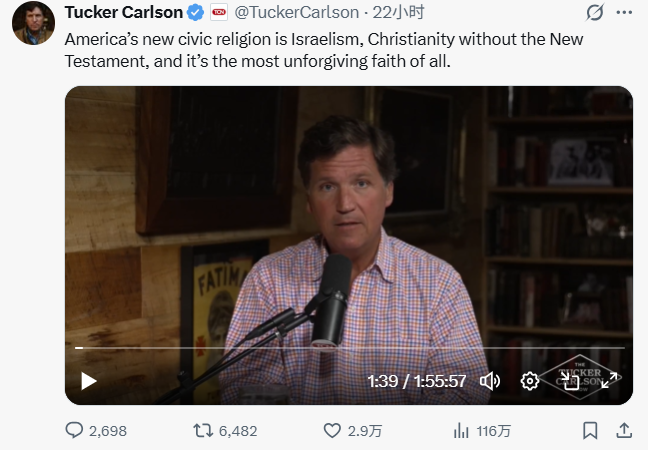Click the red TCN affiliate badge
This screenshot has height=450, width=648.
219,13
